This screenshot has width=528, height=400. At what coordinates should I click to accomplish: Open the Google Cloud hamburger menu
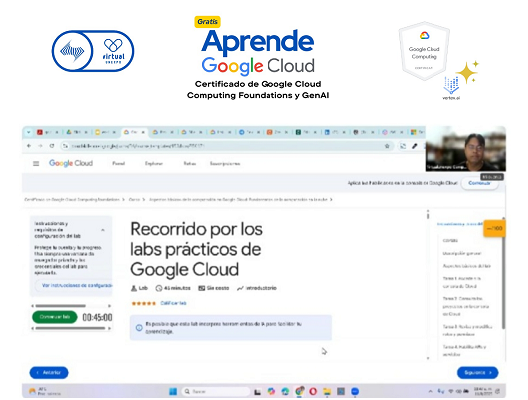point(36,164)
